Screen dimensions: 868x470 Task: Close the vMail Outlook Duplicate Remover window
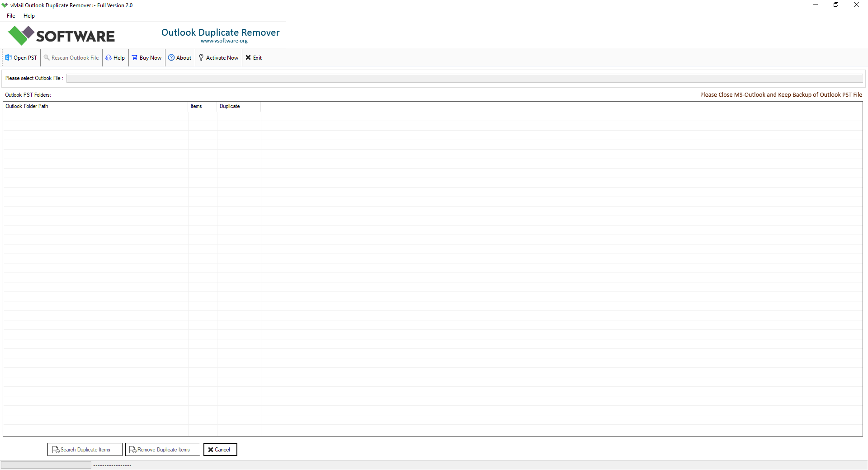(x=857, y=5)
